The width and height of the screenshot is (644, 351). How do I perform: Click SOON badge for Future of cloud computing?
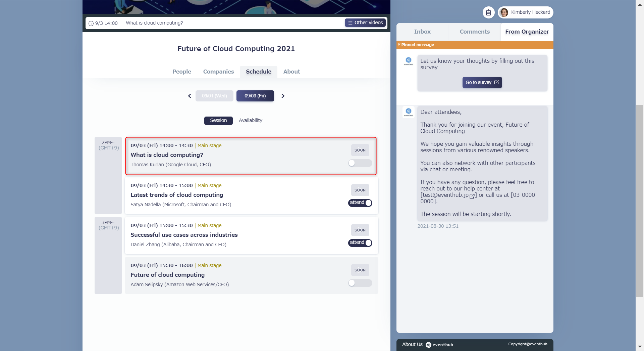click(x=360, y=270)
